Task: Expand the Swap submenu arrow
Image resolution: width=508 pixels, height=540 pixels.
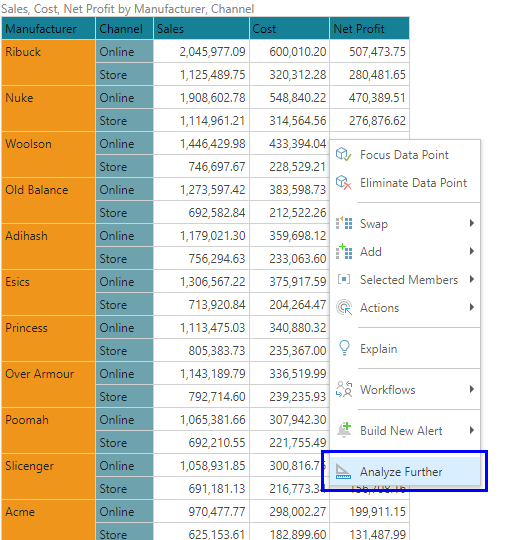Action: coord(471,223)
